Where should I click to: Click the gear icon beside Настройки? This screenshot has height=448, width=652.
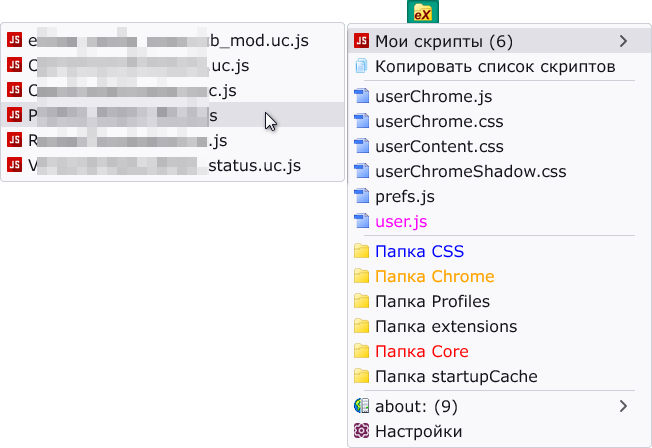tap(361, 431)
